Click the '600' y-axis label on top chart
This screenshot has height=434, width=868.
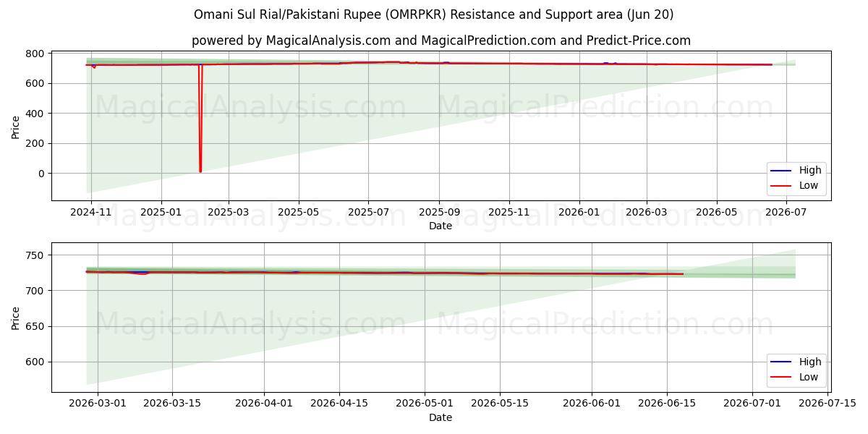point(35,84)
